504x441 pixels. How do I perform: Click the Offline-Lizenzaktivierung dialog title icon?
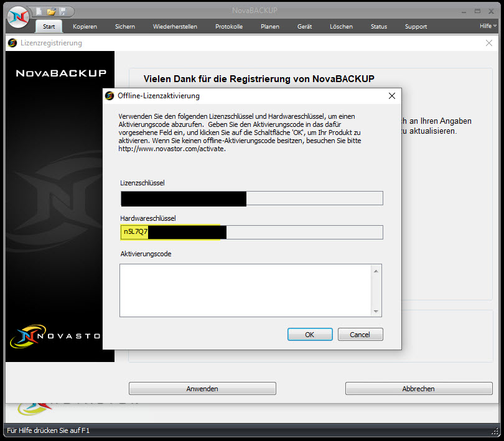[x=110, y=96]
